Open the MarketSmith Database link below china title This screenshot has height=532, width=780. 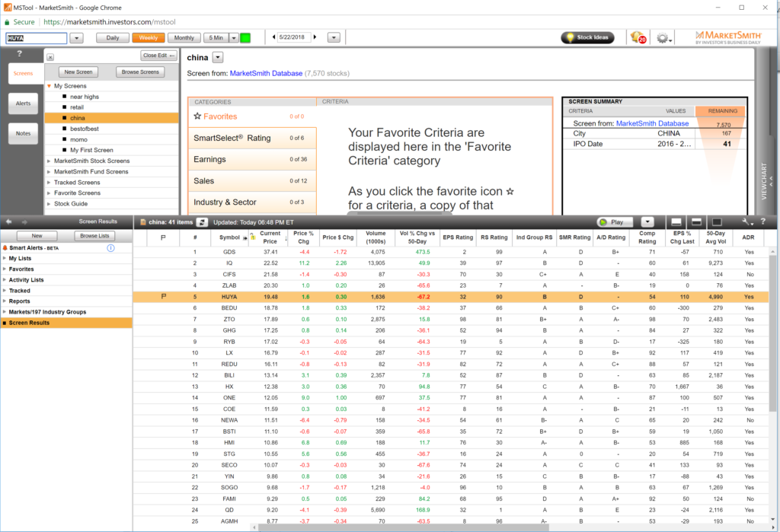point(266,74)
